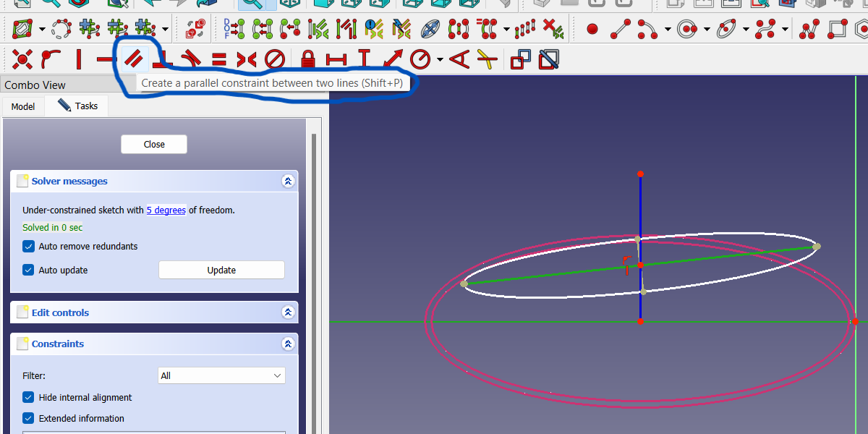The width and height of the screenshot is (868, 434).
Task: Select the parallel constraint tool
Action: 134,59
